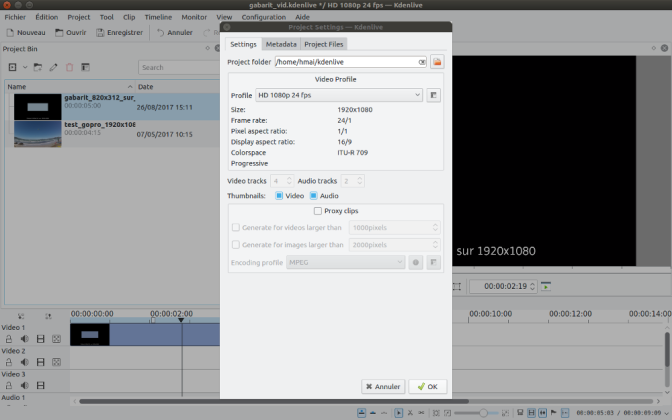Click the Video tracks spin box
672x420 pixels.
(282, 181)
